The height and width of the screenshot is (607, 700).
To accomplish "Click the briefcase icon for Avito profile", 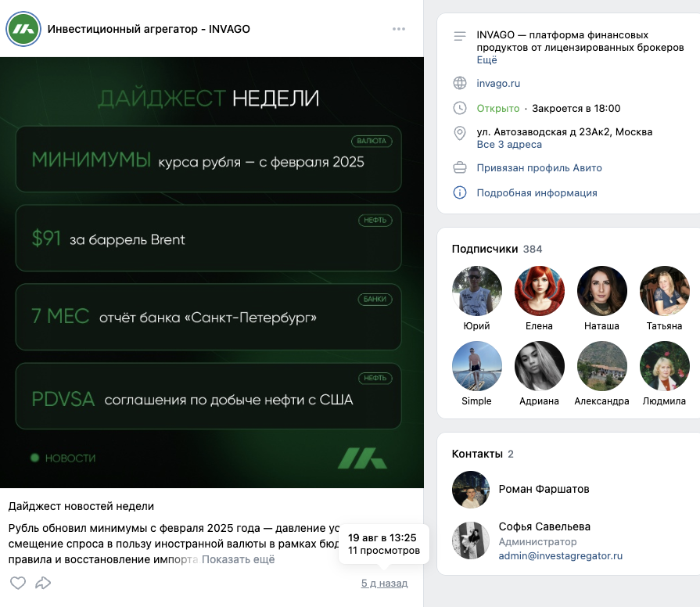I will (460, 168).
